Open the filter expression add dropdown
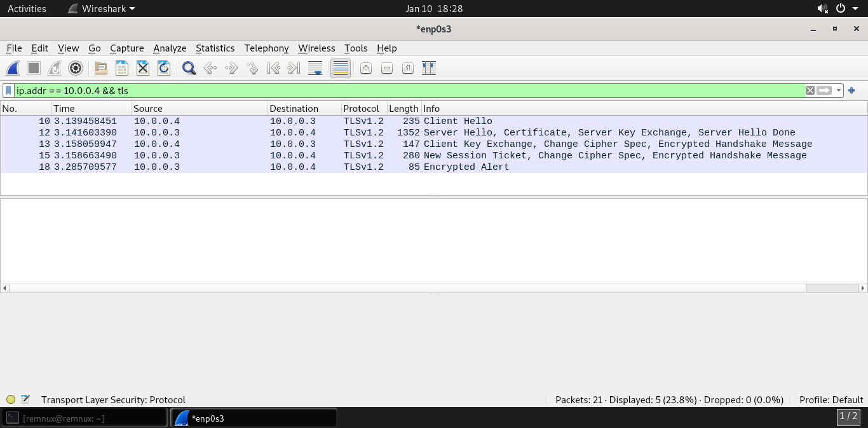This screenshot has width=868, height=428. 851,90
